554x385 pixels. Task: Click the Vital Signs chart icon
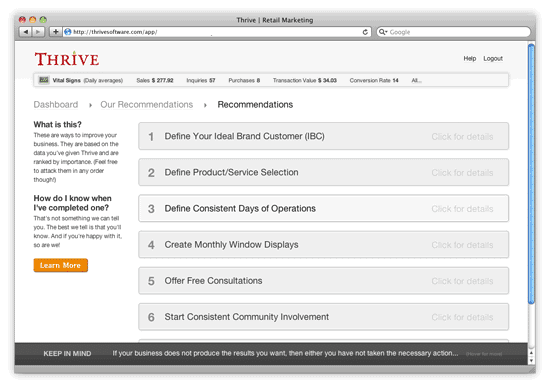pos(44,80)
